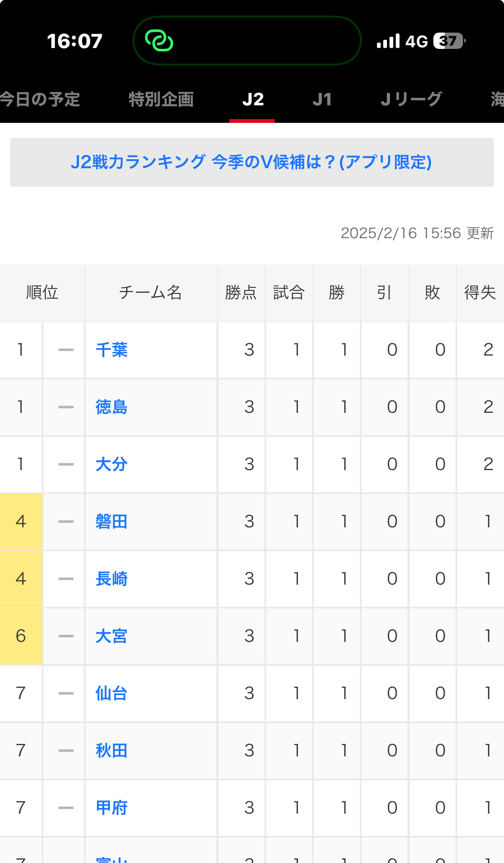Open the 今日の予定 tab
Viewport: 504px width, 863px height.
click(x=40, y=99)
